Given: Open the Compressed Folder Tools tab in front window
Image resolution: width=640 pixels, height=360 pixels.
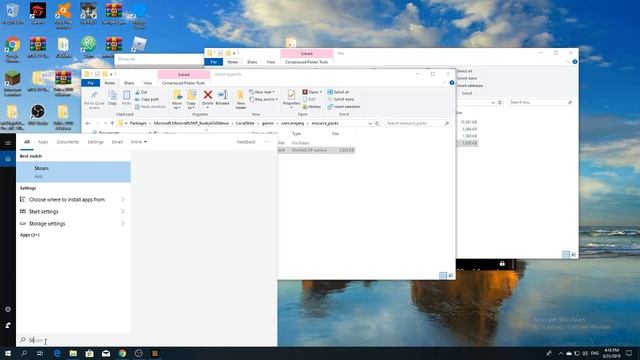Looking at the screenshot, I should click(x=184, y=83).
